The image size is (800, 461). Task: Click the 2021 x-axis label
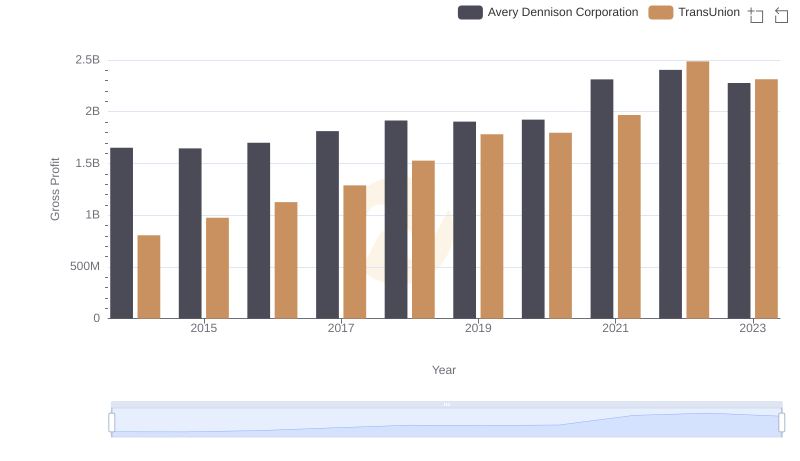(615, 328)
